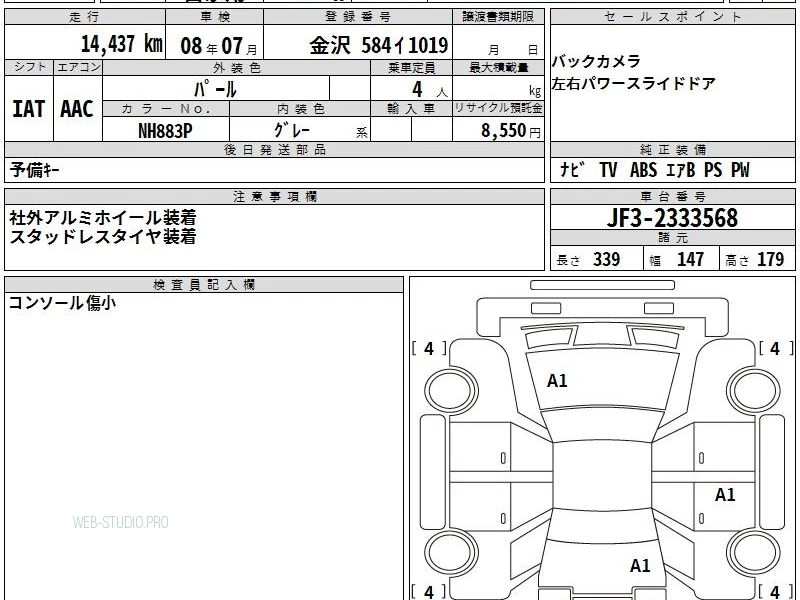Click A1 mark on the windshield hood area
800x600 pixels.
point(557,381)
